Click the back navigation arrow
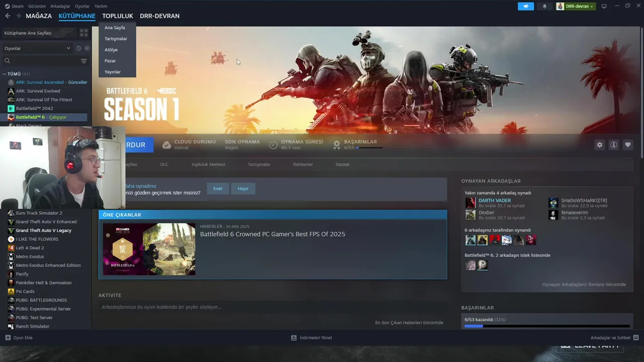This screenshot has width=644, height=362. (x=8, y=16)
